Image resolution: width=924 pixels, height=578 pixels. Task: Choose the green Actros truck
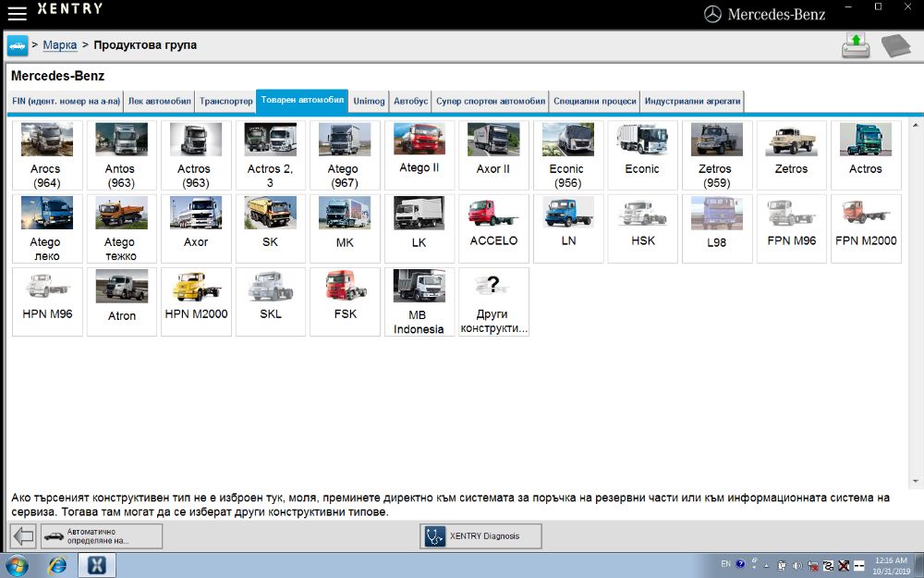click(x=866, y=155)
